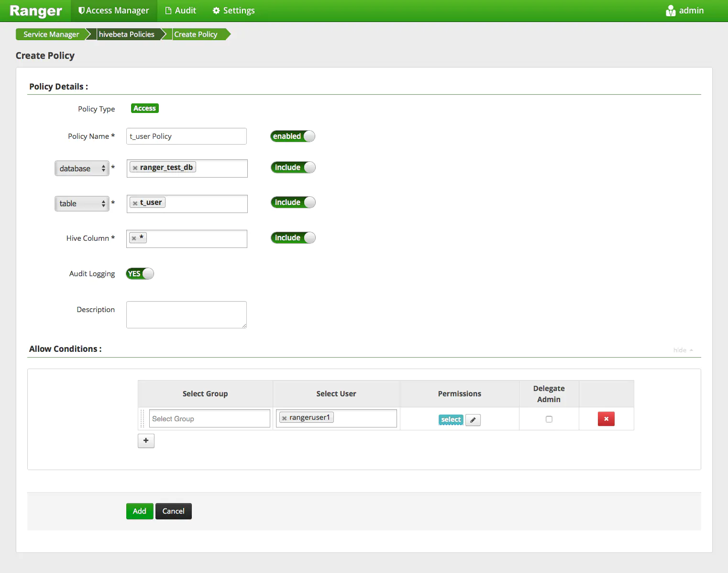
Task: Open the Access Manager menu
Action: click(x=114, y=11)
